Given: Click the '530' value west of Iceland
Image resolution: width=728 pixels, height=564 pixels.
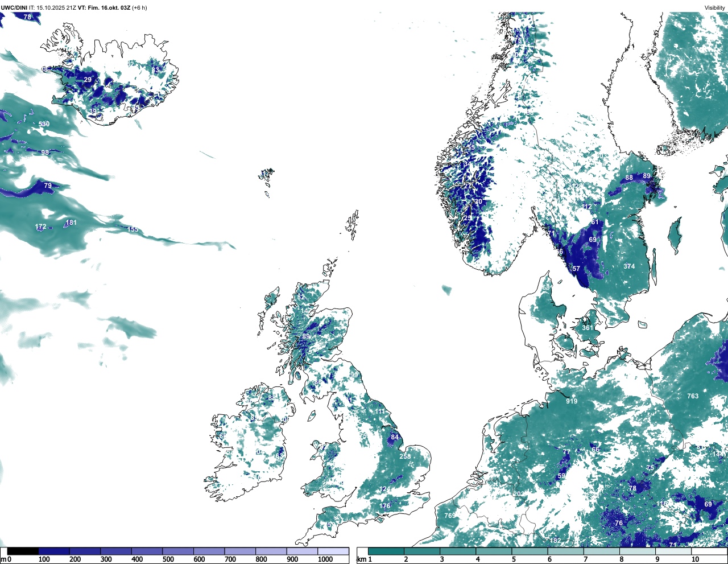Looking at the screenshot, I should tap(44, 124).
